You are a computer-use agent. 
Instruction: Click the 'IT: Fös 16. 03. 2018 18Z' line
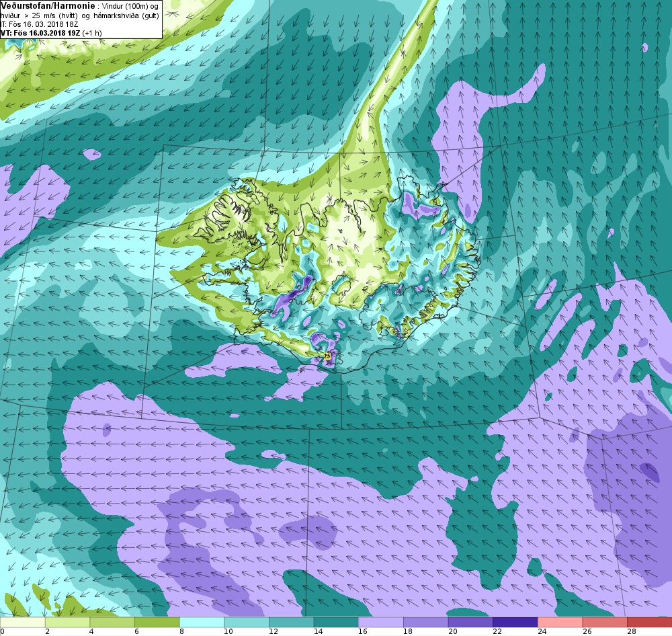pos(40,24)
